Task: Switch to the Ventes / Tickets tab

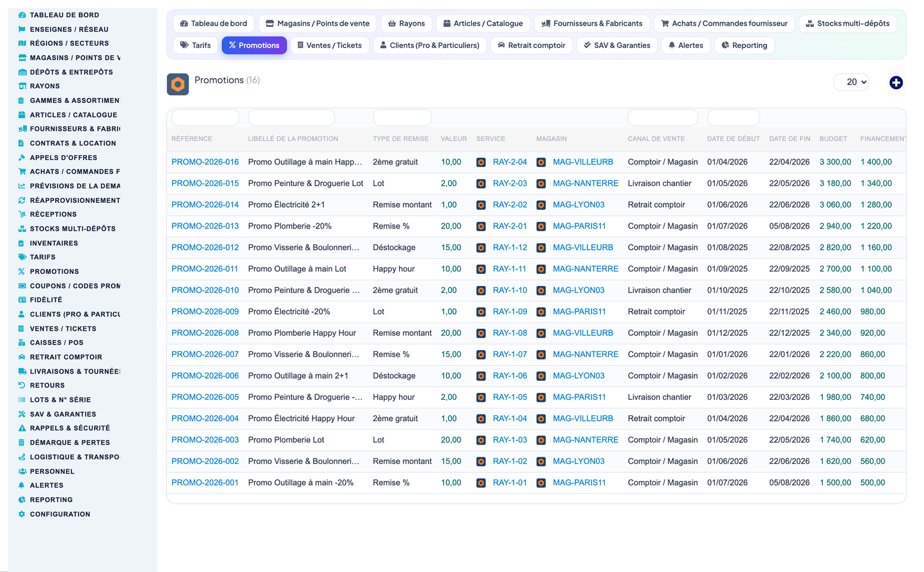Action: pos(329,45)
